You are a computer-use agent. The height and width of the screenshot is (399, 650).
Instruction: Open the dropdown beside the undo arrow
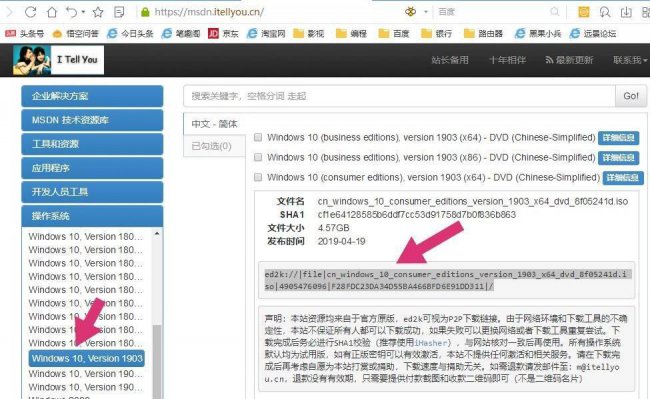pyautogui.click(x=83, y=12)
